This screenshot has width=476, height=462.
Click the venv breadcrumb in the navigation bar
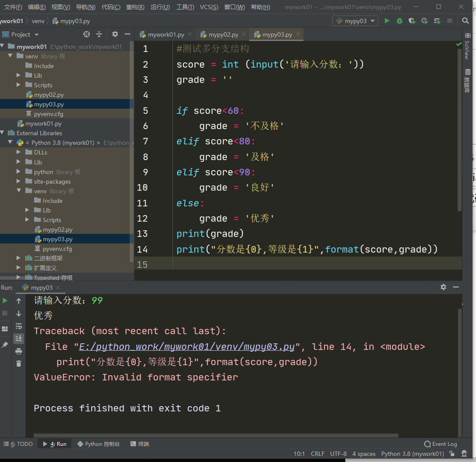point(38,21)
